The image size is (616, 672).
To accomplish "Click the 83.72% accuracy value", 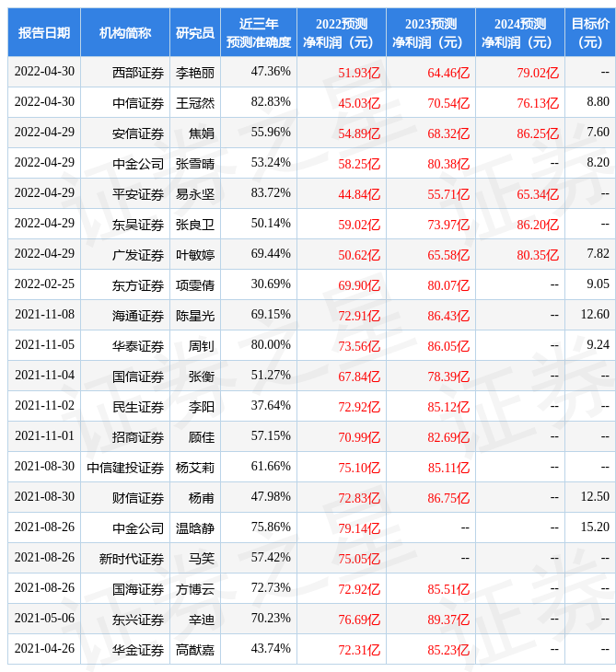I will 271,193.
